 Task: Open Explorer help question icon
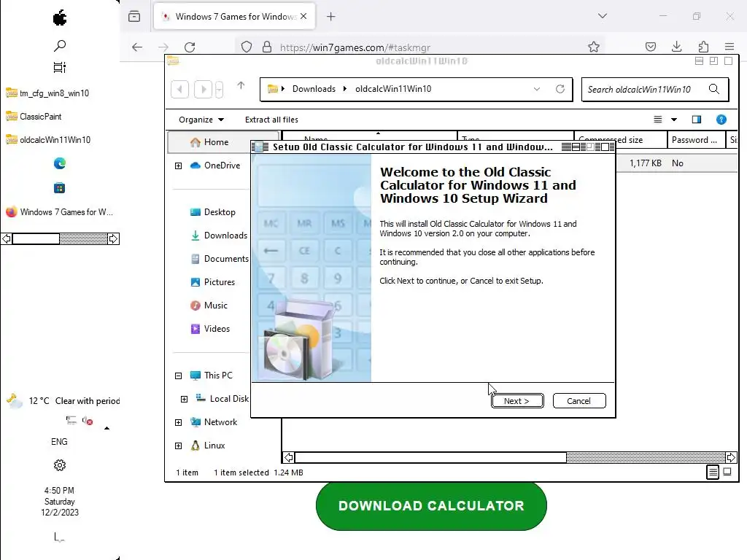coord(721,120)
